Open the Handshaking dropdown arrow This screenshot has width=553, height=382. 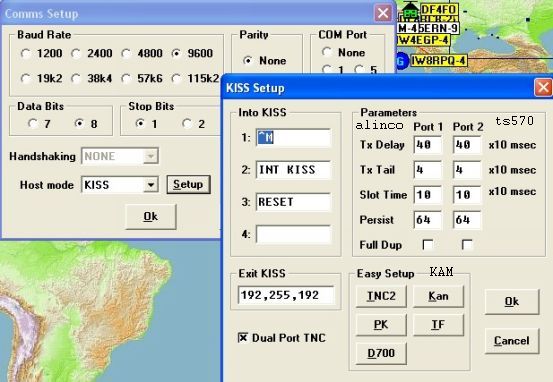coord(151,156)
